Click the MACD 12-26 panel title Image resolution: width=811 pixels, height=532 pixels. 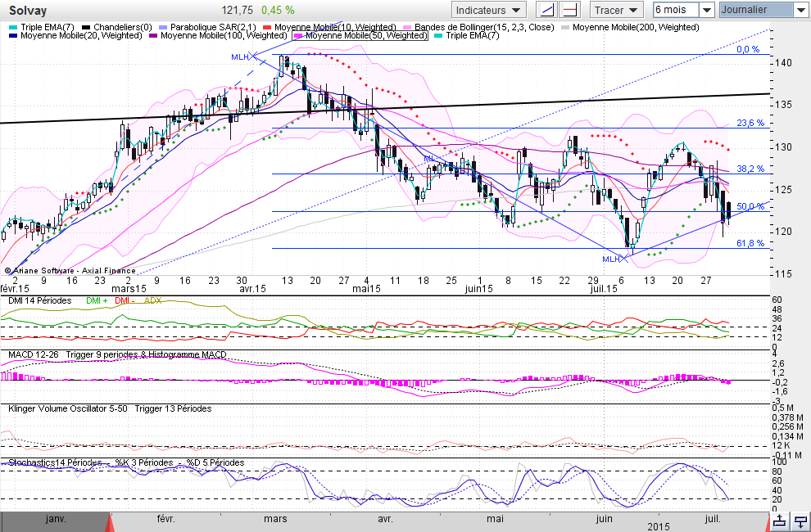click(33, 355)
